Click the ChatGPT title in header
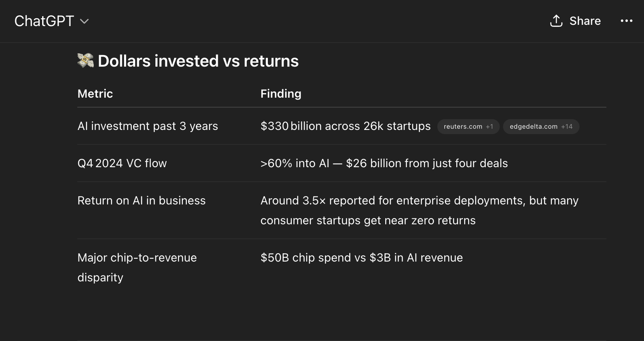Screen dimensions: 644x341 44,21
